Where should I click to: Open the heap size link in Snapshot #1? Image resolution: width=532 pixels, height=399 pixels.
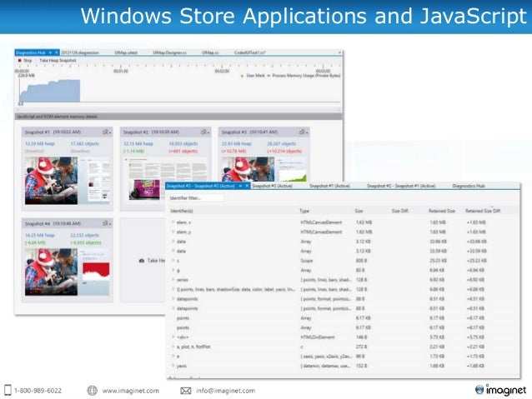point(40,144)
